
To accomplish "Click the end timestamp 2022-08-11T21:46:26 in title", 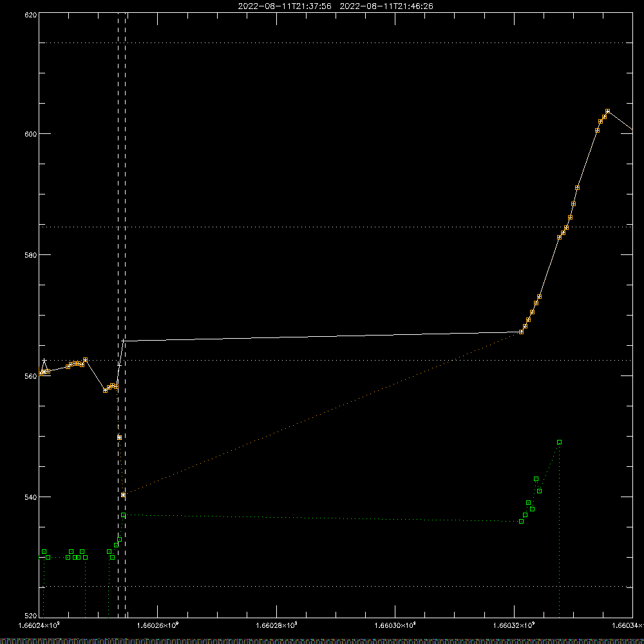I will coord(386,6).
